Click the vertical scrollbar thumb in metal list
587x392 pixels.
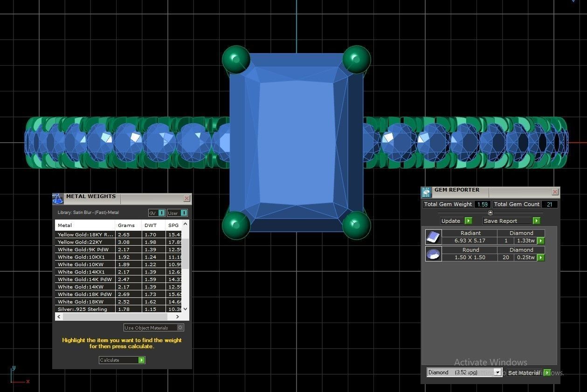[x=185, y=254]
